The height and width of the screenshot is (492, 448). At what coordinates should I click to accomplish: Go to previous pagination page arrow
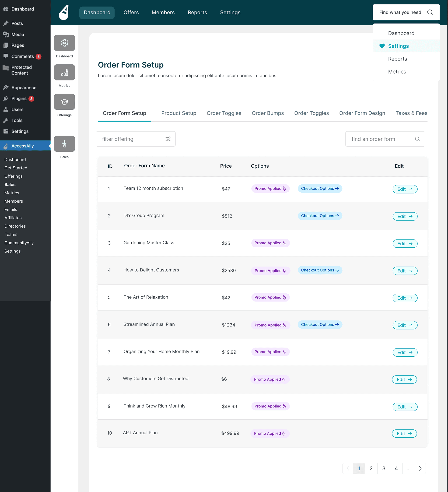click(x=348, y=468)
